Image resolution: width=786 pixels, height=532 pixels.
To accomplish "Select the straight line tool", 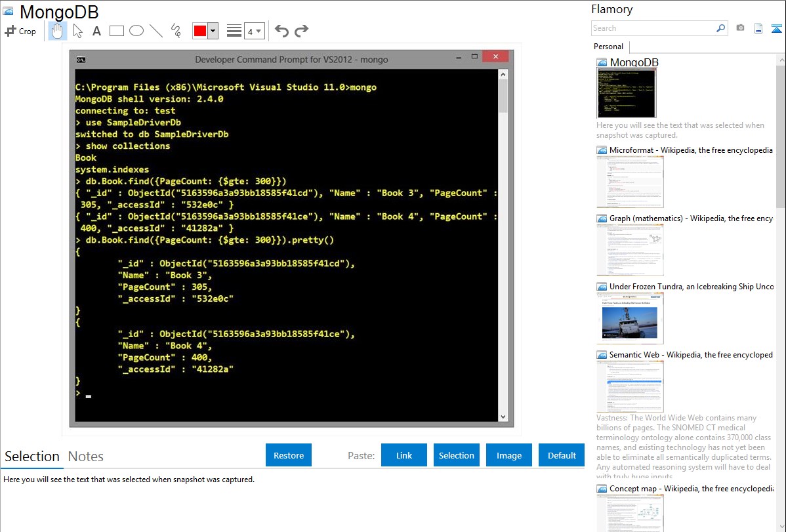I will pos(156,31).
